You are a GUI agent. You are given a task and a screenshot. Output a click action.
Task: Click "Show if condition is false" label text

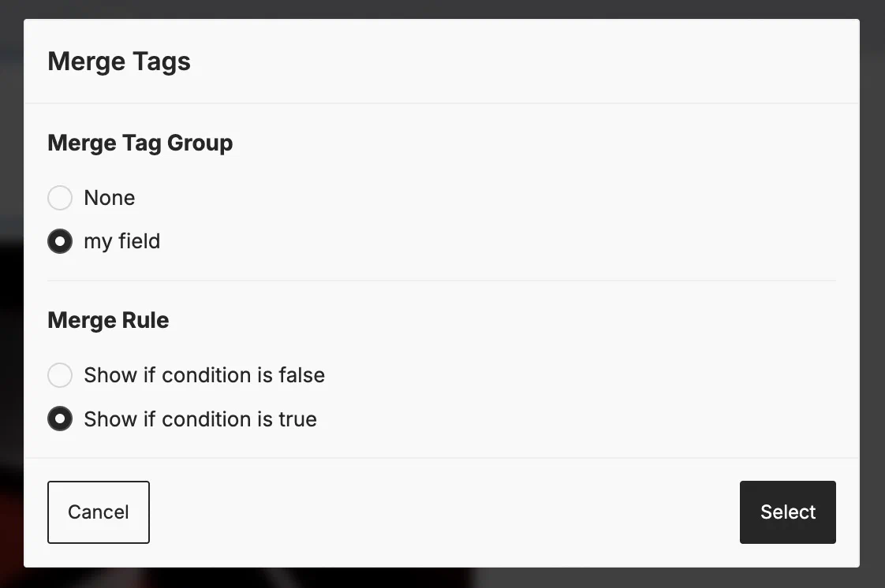coord(204,375)
